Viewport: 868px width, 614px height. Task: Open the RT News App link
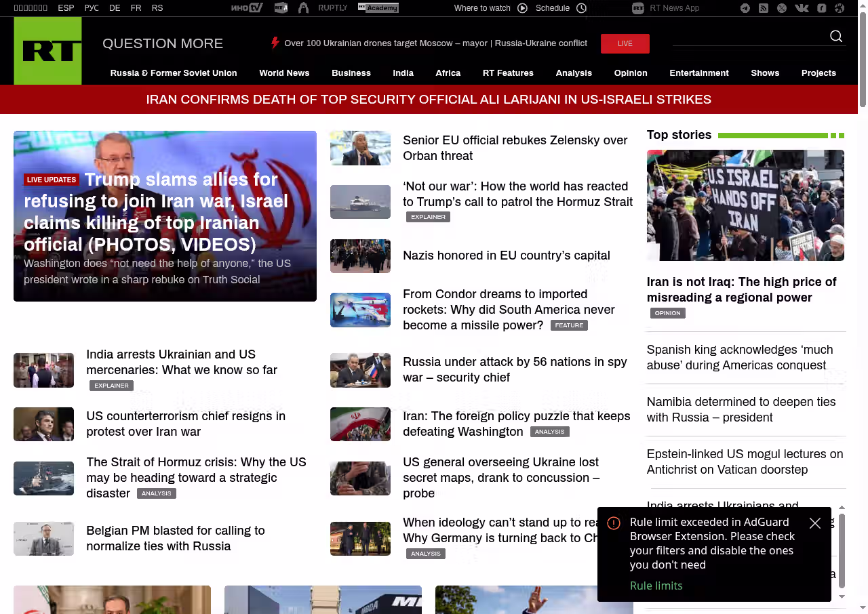coord(666,8)
